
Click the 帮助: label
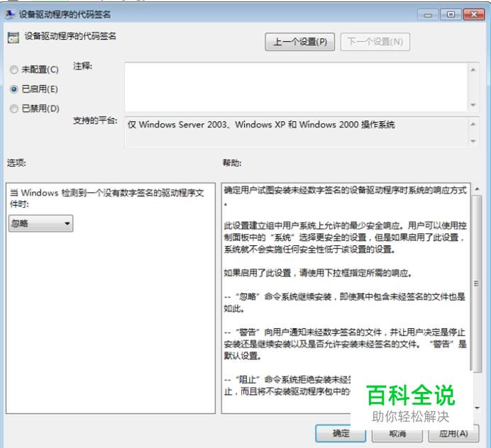(232, 163)
